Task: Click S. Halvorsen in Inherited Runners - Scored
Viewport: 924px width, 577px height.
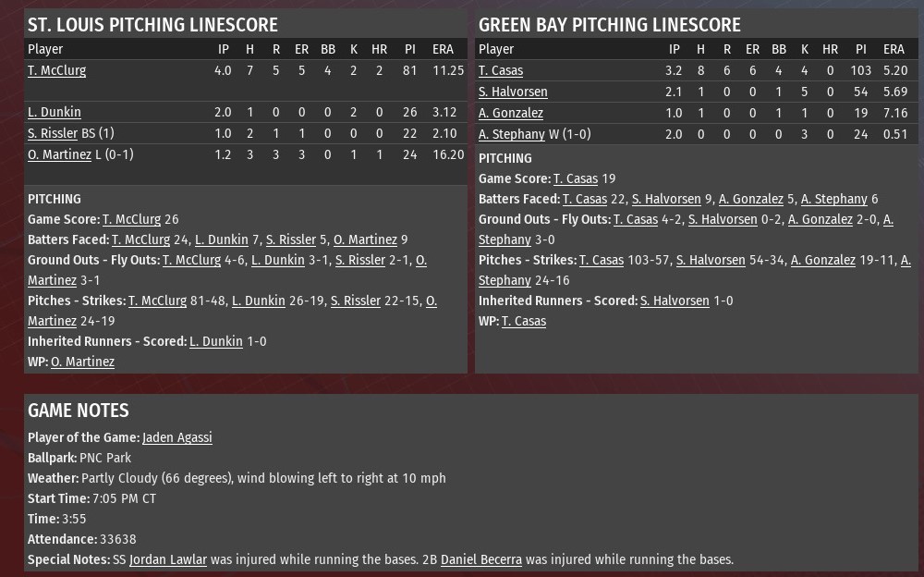Action: click(675, 301)
